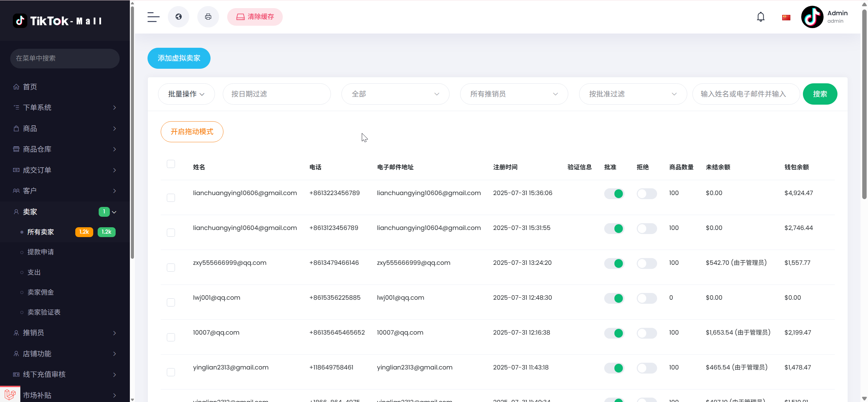Click the 清除缓存 button
Viewport: 868px width, 402px height.
(x=255, y=17)
